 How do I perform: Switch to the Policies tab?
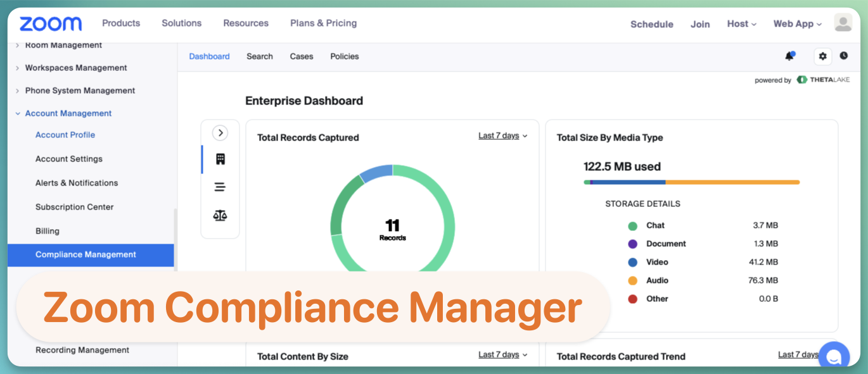tap(345, 56)
